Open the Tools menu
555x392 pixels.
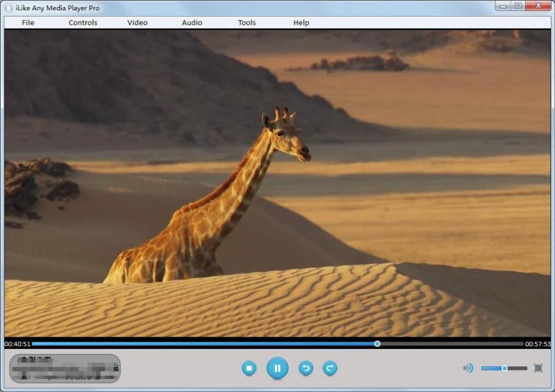tap(247, 23)
